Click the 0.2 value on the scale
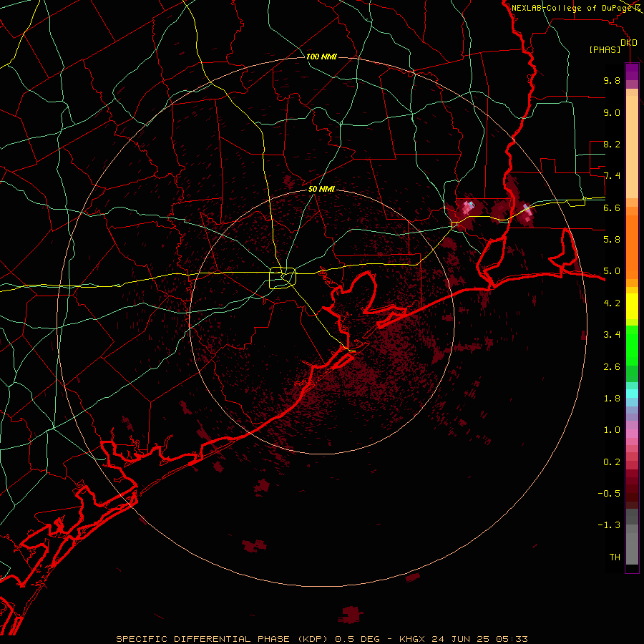The height and width of the screenshot is (644, 644). coord(612,462)
